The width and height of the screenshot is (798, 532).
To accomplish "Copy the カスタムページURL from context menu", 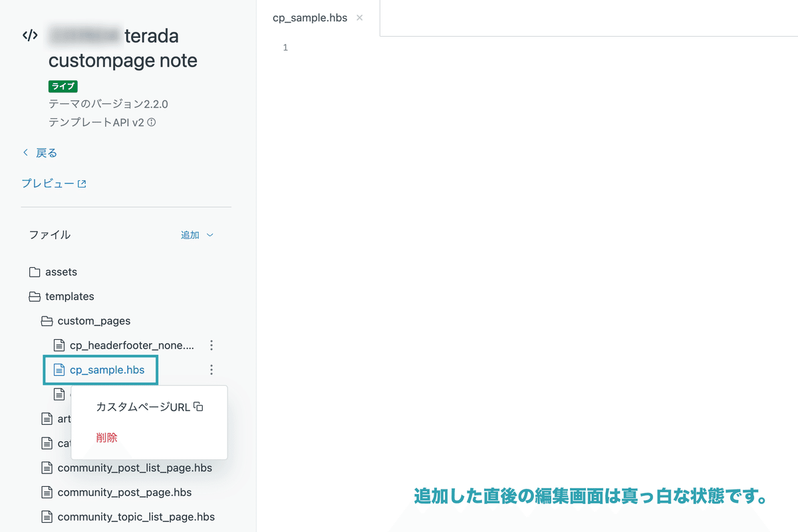I will click(x=149, y=407).
